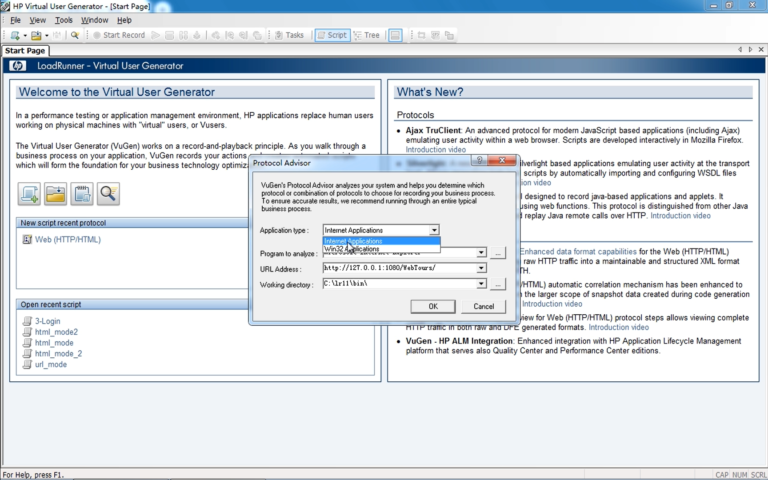
Task: Click the Protocol Advisor help question-mark button
Action: [x=480, y=160]
